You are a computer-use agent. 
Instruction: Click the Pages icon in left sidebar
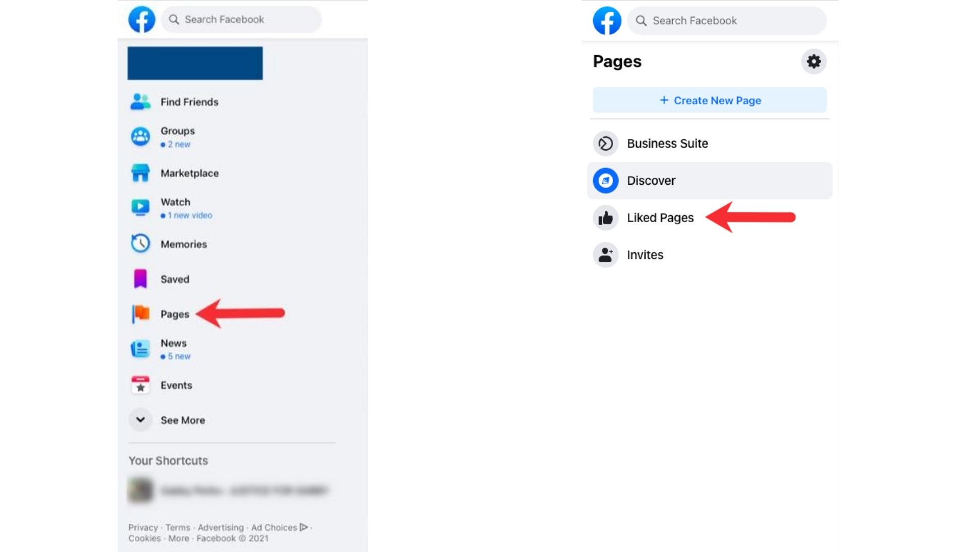point(140,314)
